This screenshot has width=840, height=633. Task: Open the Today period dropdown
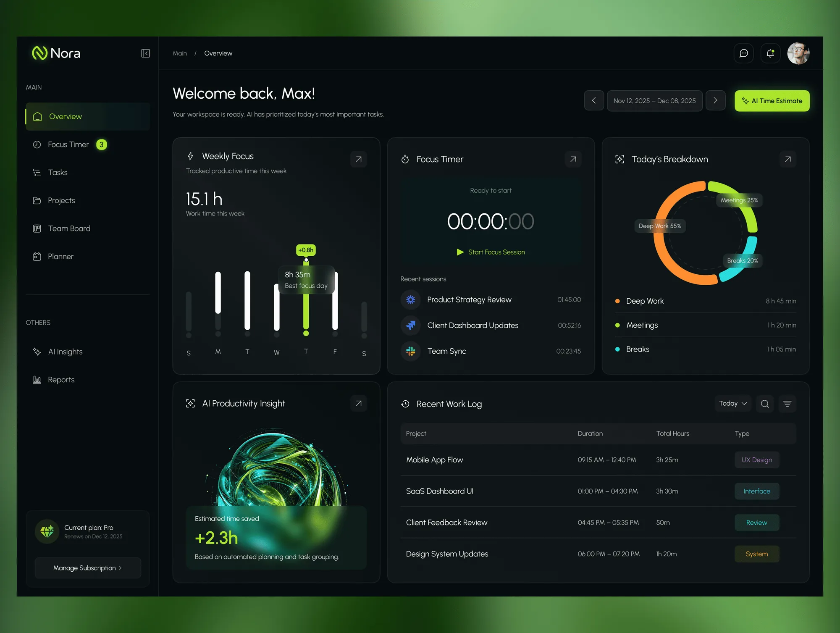coord(732,403)
